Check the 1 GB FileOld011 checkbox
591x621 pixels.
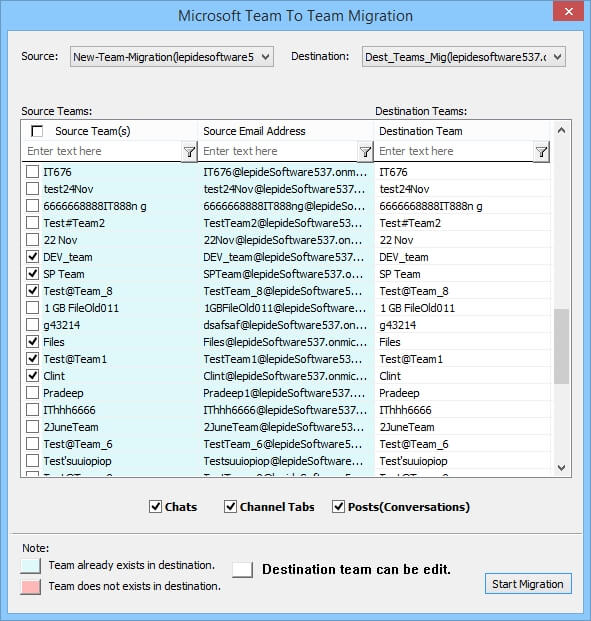click(x=32, y=308)
